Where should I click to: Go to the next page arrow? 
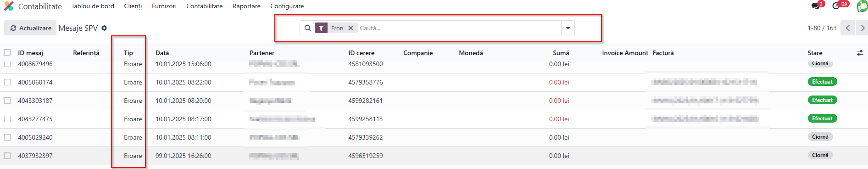[x=862, y=28]
